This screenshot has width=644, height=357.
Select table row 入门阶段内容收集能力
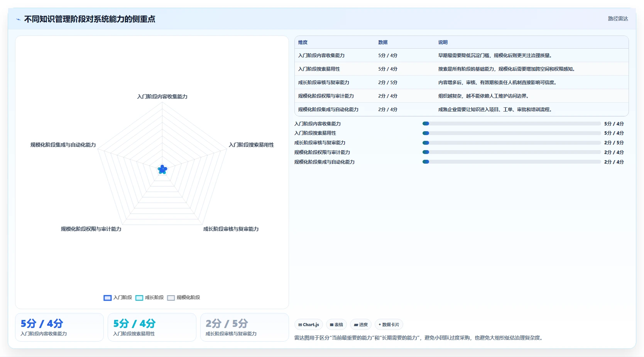click(461, 56)
